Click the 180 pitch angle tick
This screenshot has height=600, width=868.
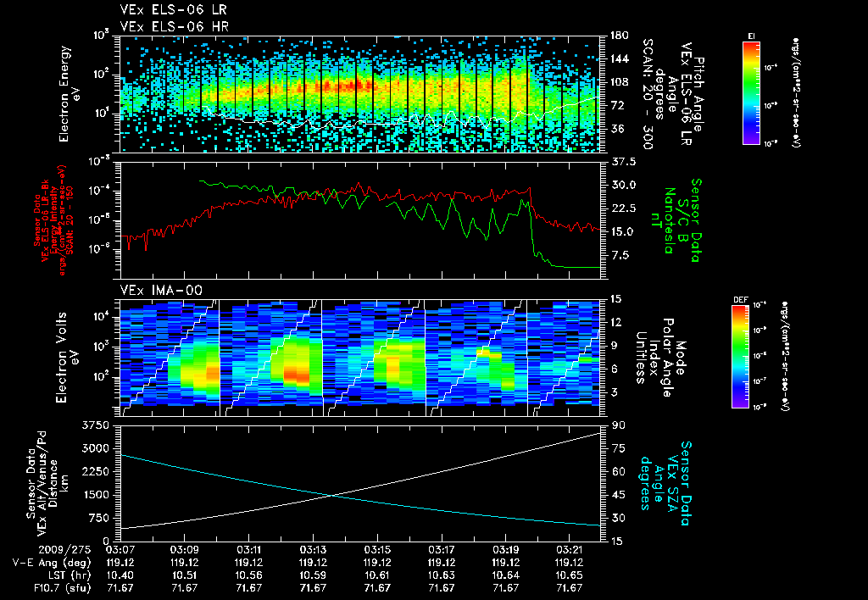coord(619,36)
